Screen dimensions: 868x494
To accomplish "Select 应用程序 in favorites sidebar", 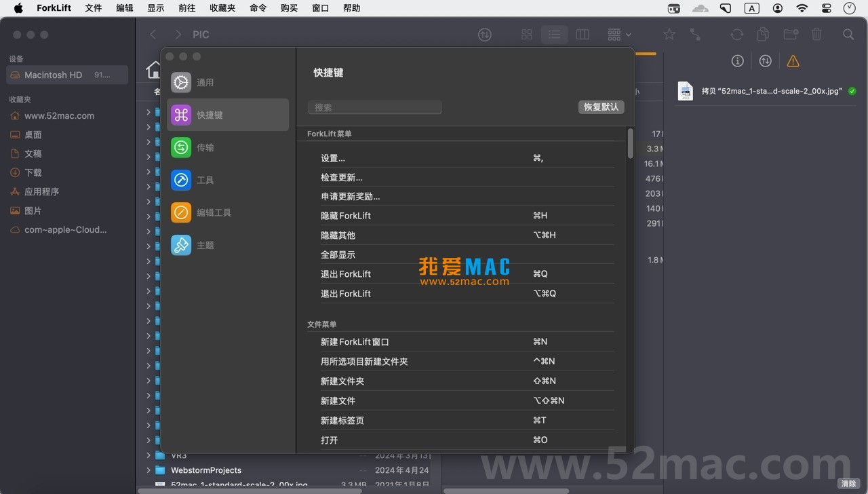I will (x=67, y=191).
